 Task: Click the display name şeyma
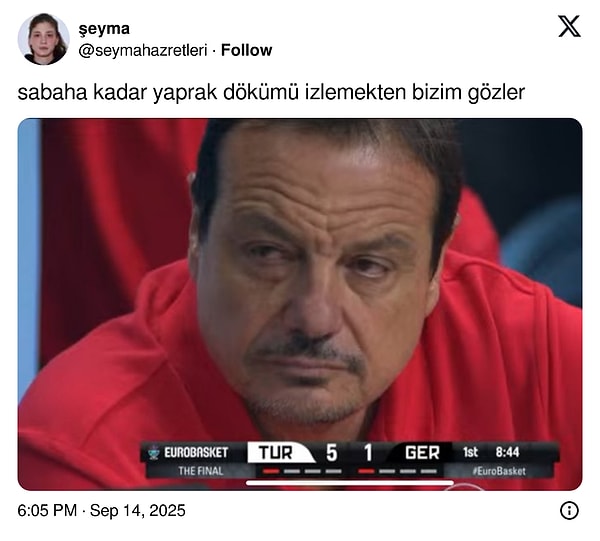104,29
